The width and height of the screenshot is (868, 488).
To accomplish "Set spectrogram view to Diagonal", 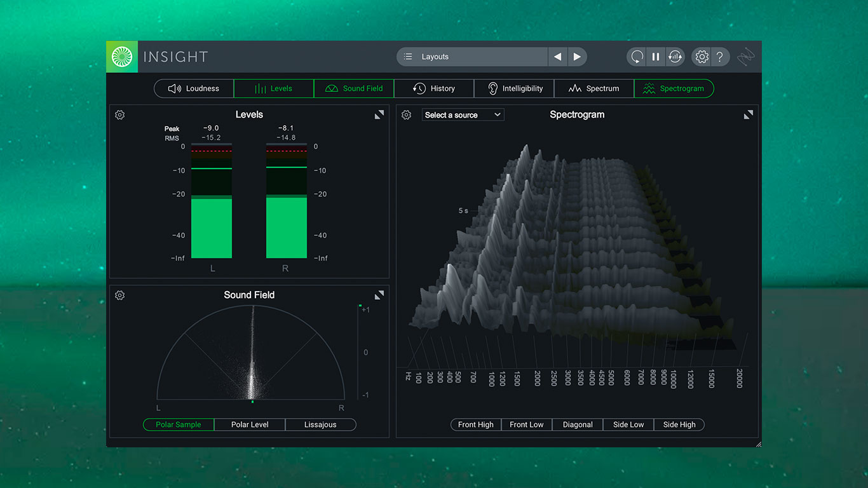I will click(577, 424).
